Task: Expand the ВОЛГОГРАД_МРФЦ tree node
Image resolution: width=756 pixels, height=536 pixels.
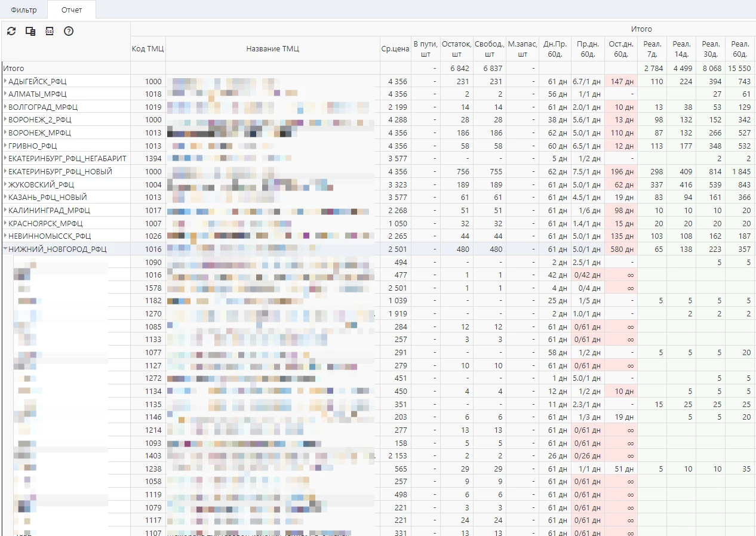Action: coord(5,107)
